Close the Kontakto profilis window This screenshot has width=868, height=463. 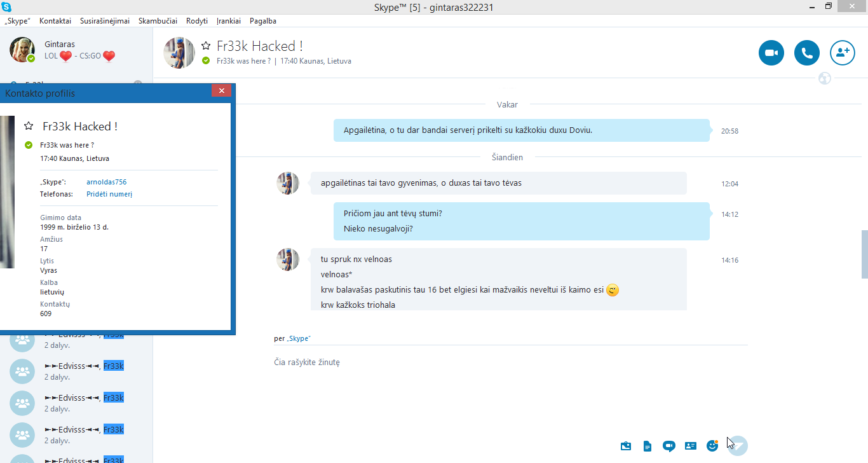221,91
